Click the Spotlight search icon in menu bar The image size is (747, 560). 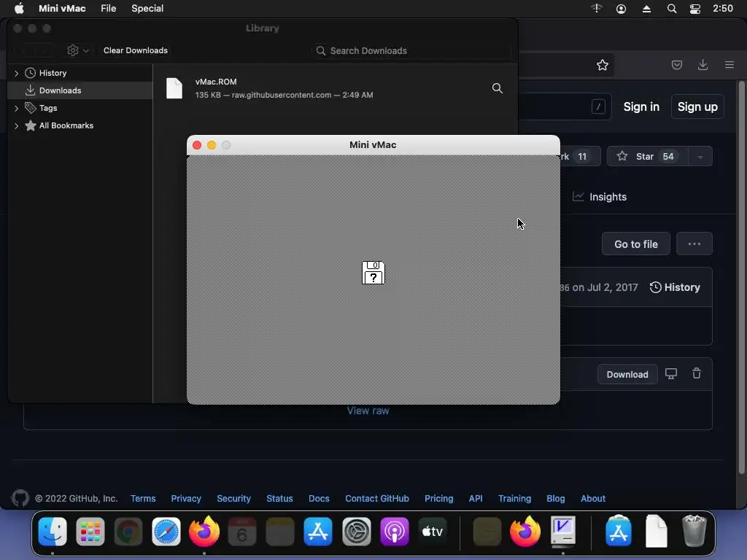672,9
